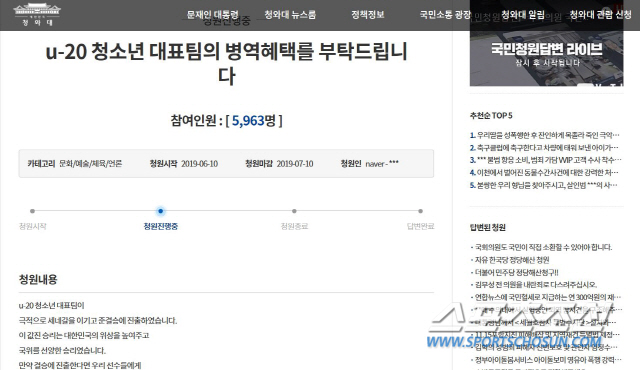
Task: Click the blue 청원진행중 step label
Action: (160, 226)
